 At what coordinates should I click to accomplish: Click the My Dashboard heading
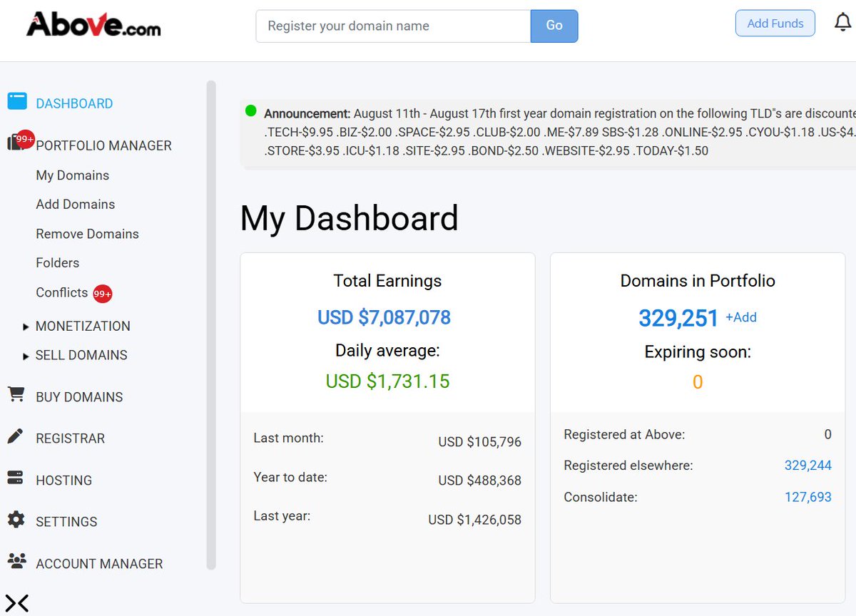coord(350,218)
